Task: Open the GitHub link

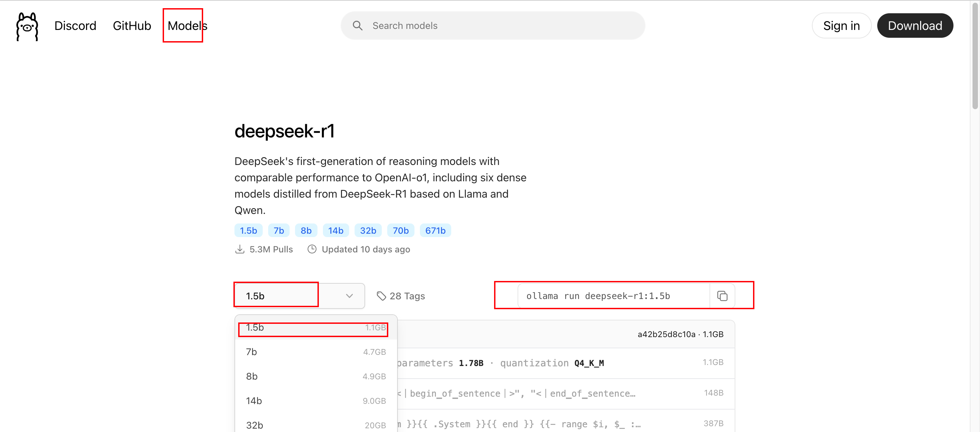Action: click(132, 26)
